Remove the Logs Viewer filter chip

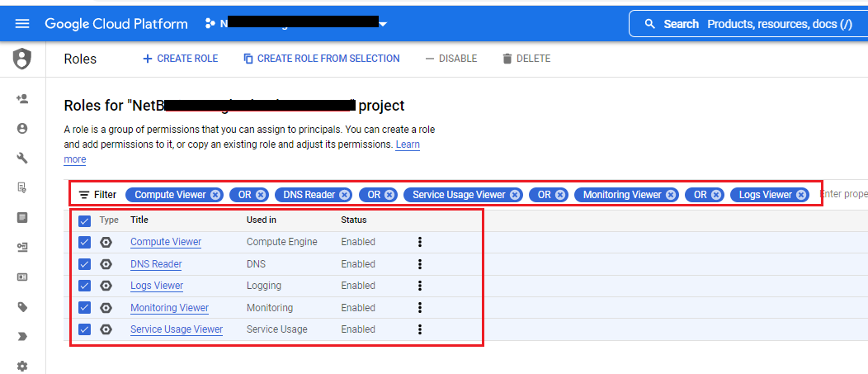coord(801,195)
